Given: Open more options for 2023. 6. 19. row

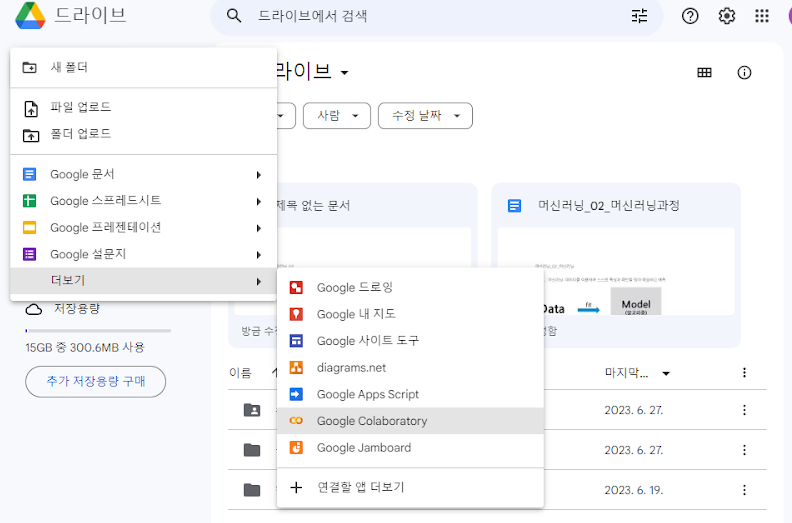Looking at the screenshot, I should coord(744,490).
